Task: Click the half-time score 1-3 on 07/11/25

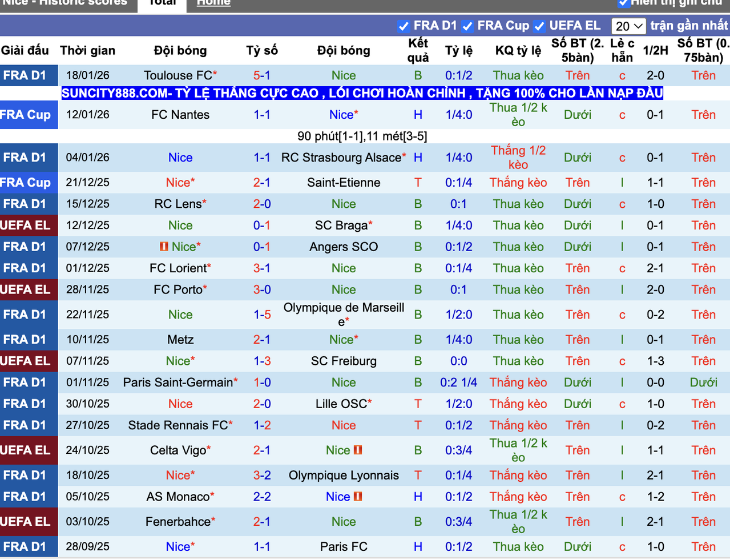Action: pos(655,361)
